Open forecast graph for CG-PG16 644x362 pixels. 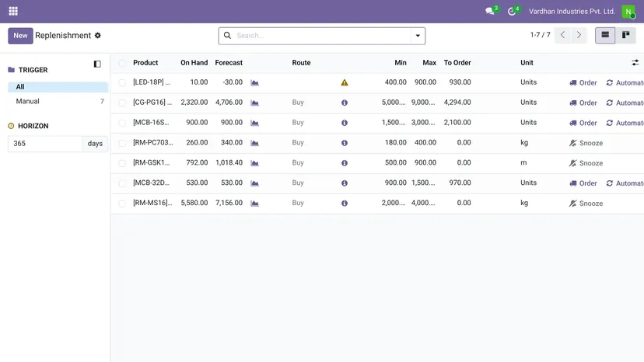coord(254,103)
